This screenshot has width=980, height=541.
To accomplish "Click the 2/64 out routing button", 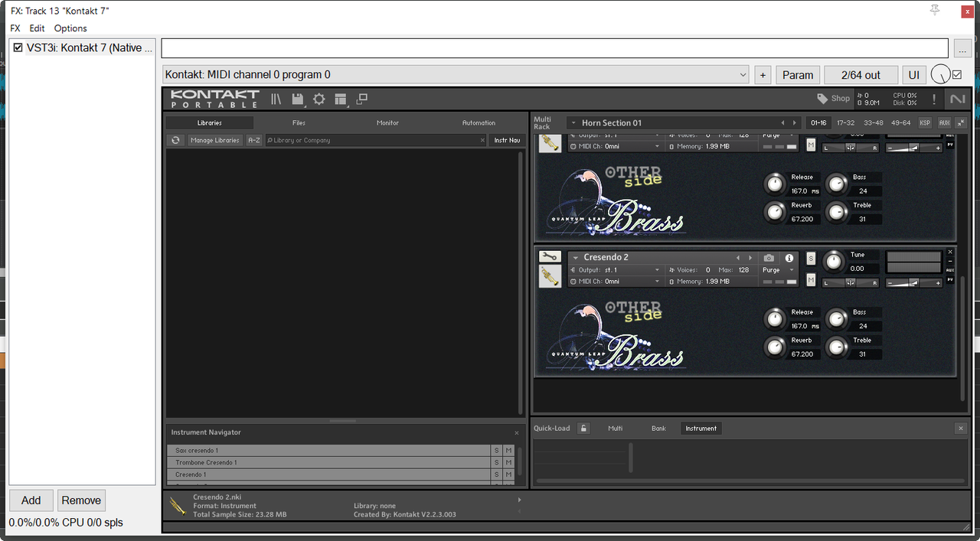I will pyautogui.click(x=861, y=75).
